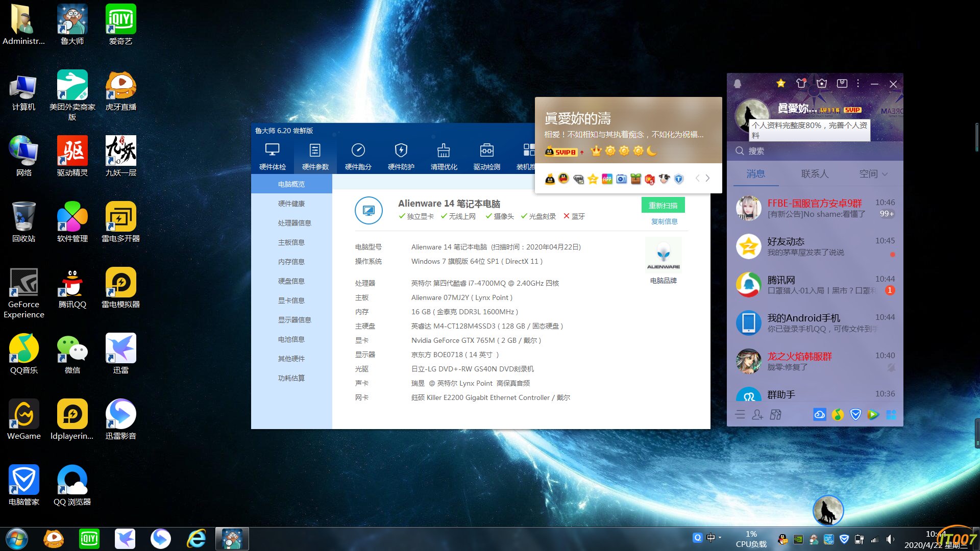Click the SVIP8 badge on profile card
980x551 pixels.
(561, 152)
